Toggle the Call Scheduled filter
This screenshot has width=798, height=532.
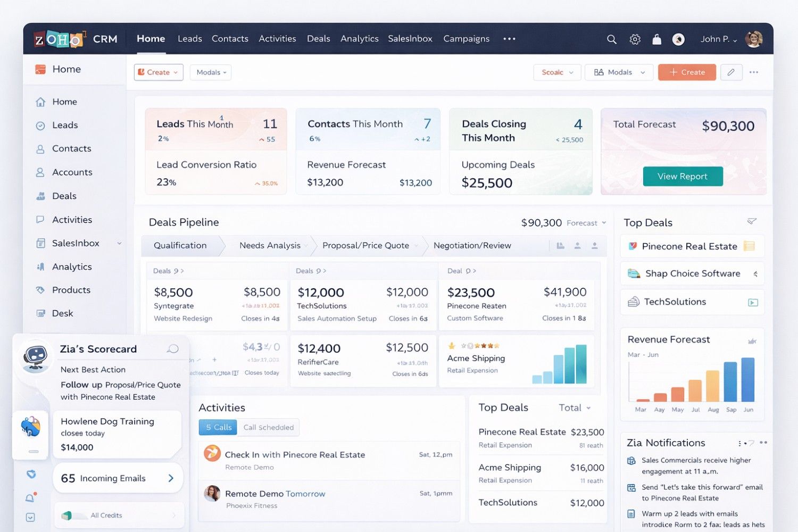pos(268,427)
